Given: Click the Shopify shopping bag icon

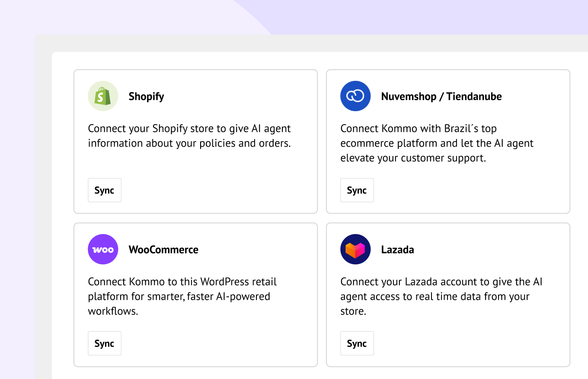Looking at the screenshot, I should pos(103,96).
